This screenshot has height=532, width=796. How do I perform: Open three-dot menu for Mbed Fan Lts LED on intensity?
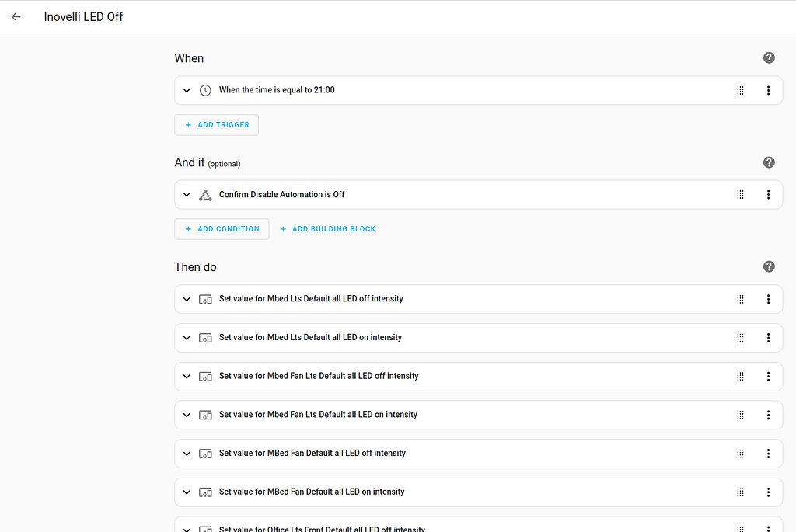click(x=768, y=415)
